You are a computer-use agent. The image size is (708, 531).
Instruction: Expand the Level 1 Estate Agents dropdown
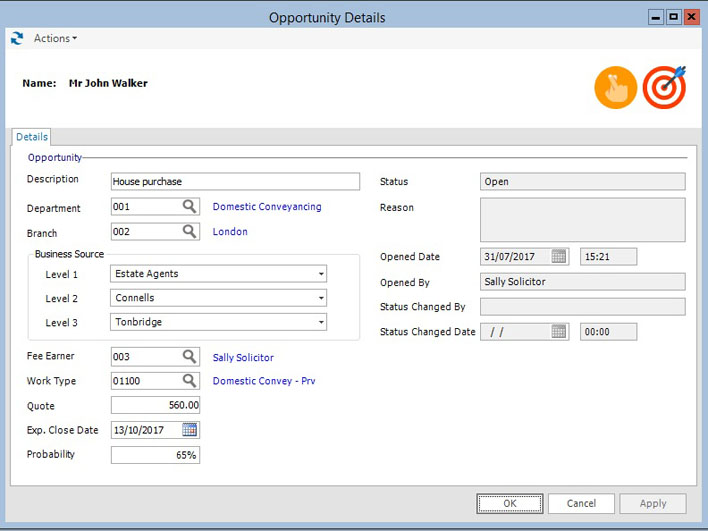point(321,274)
